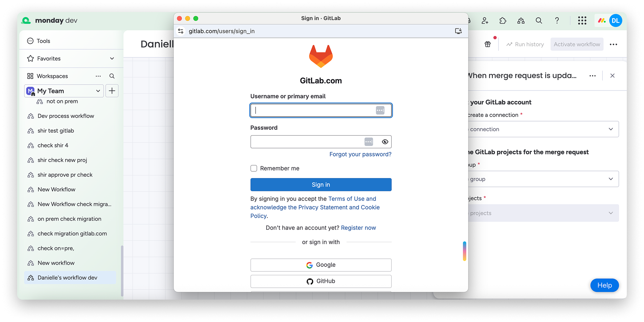This screenshot has width=644, height=322.
Task: Open Dev process workflow
Action: 66,116
